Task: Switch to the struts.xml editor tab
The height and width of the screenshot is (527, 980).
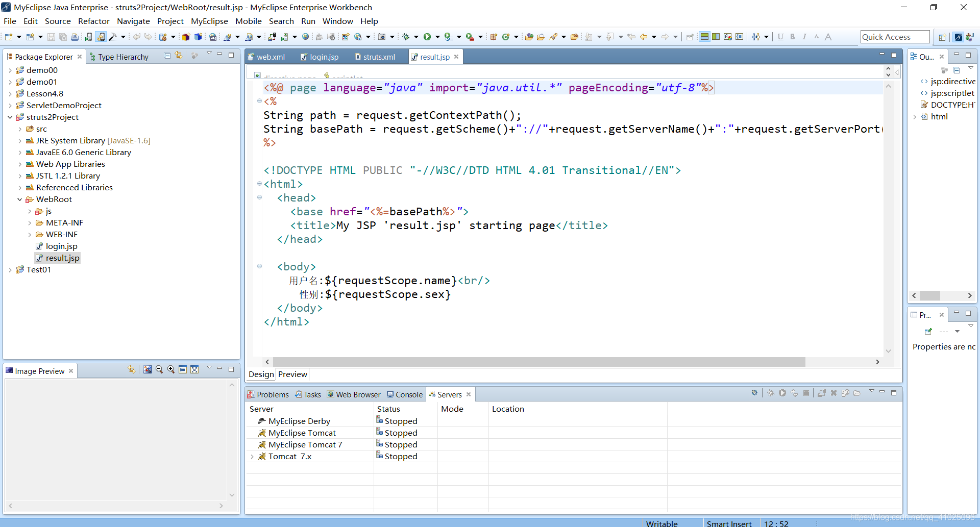Action: [x=375, y=57]
